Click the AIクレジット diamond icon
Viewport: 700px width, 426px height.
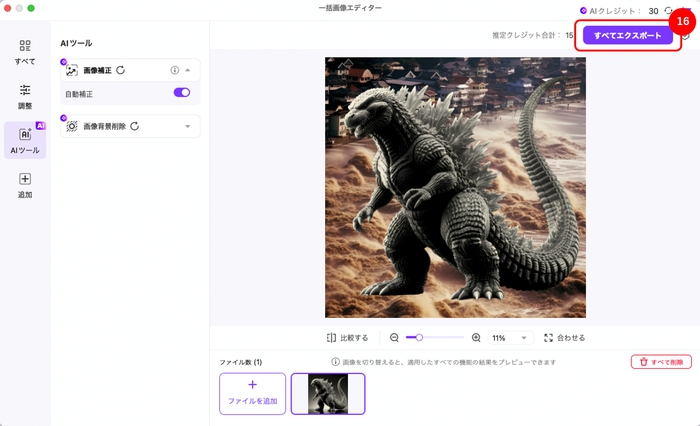583,11
